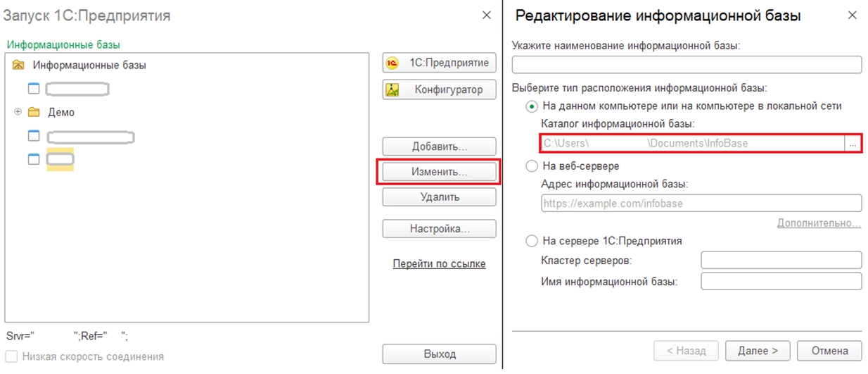The height and width of the screenshot is (374, 868).
Task: Open the catalog browse ellipsis button
Action: pos(853,143)
